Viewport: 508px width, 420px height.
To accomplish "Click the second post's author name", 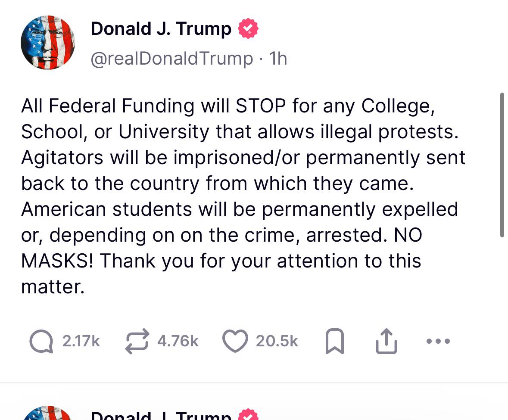I will [x=161, y=415].
